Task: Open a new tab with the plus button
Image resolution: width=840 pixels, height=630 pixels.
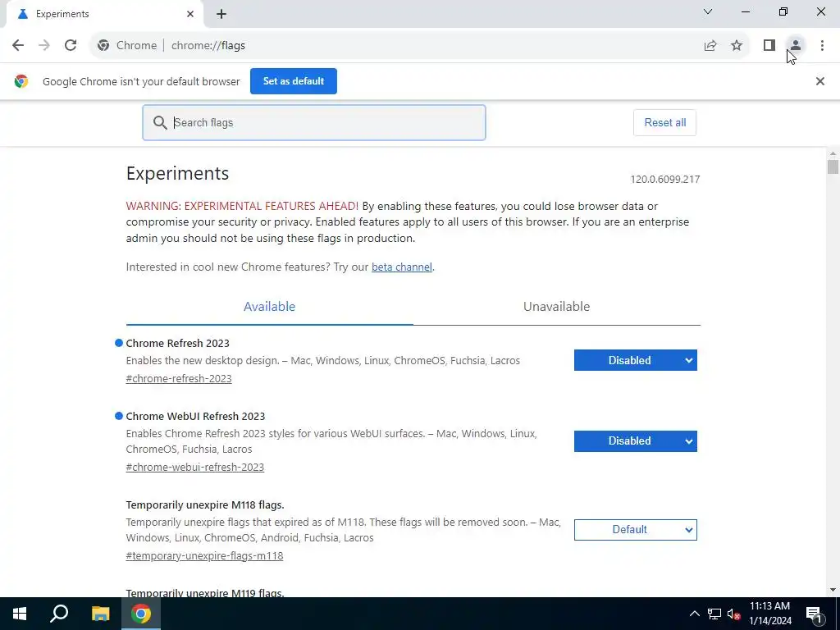Action: pyautogui.click(x=221, y=14)
